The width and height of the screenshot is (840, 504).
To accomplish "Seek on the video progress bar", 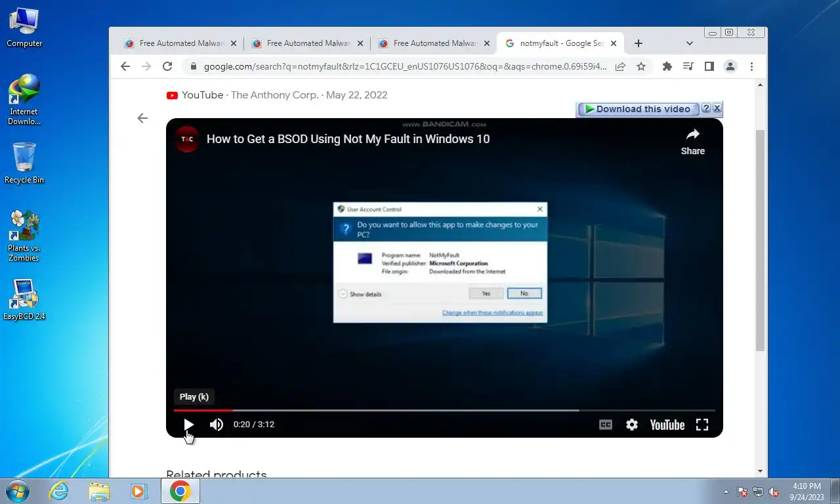I will click(x=444, y=410).
